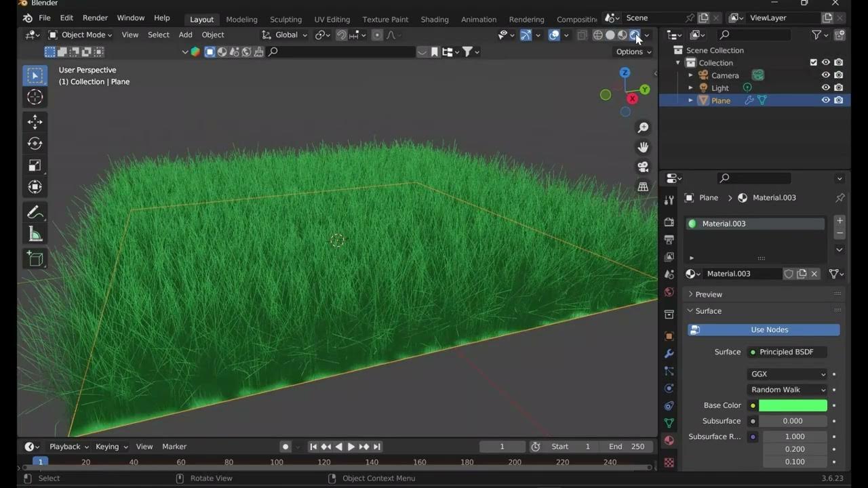Open the Object menu in viewport header

coord(213,35)
